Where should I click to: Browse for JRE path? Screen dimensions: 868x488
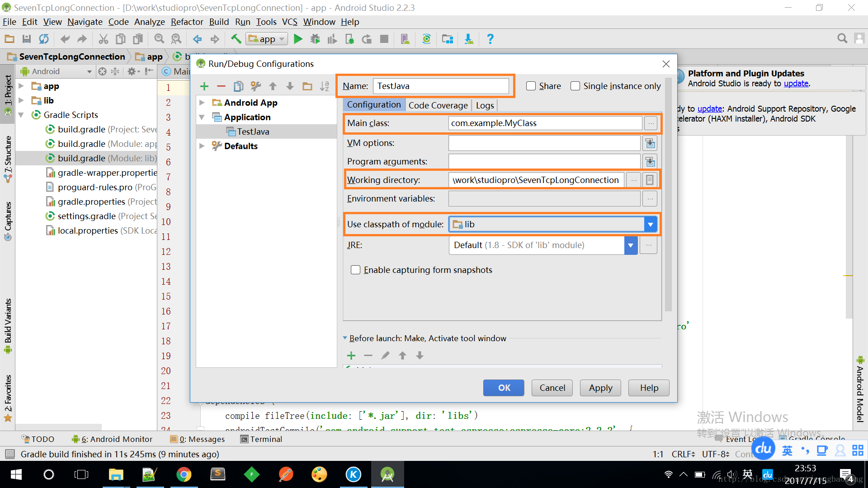(649, 245)
